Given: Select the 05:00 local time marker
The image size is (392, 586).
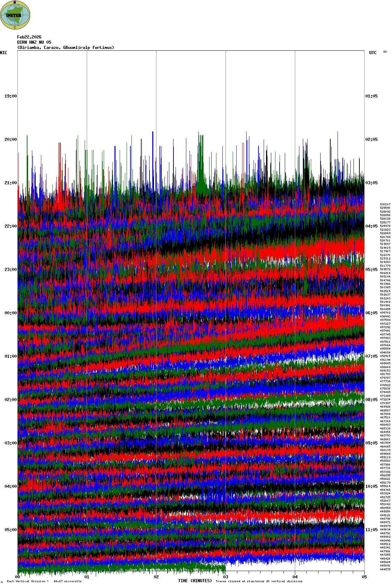Looking at the screenshot, I should 10,530.
